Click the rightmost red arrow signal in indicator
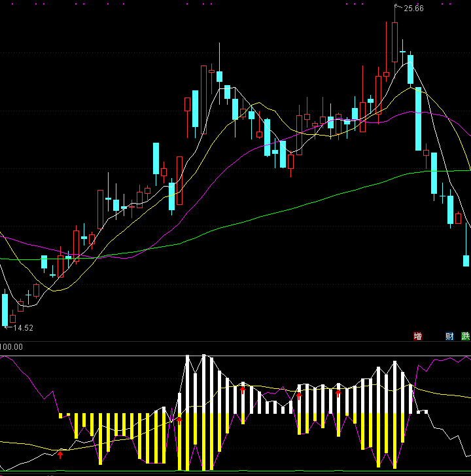 pyautogui.click(x=338, y=393)
